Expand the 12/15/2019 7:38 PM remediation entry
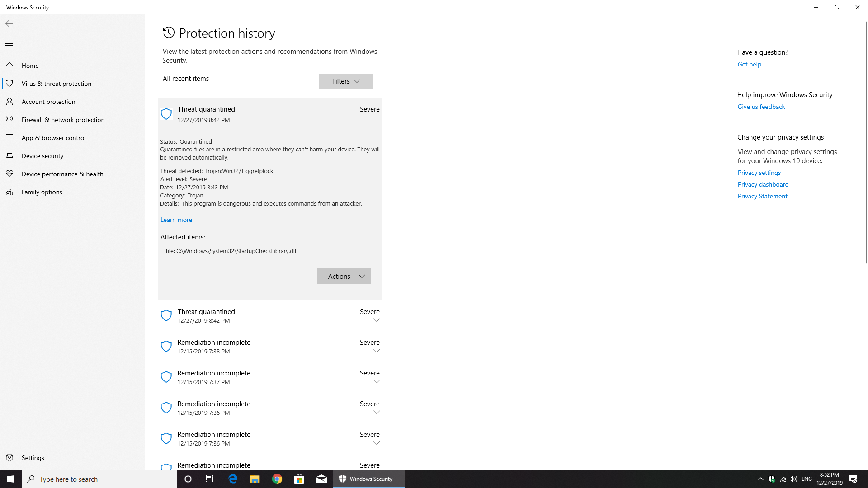This screenshot has width=868, height=488. (x=376, y=351)
